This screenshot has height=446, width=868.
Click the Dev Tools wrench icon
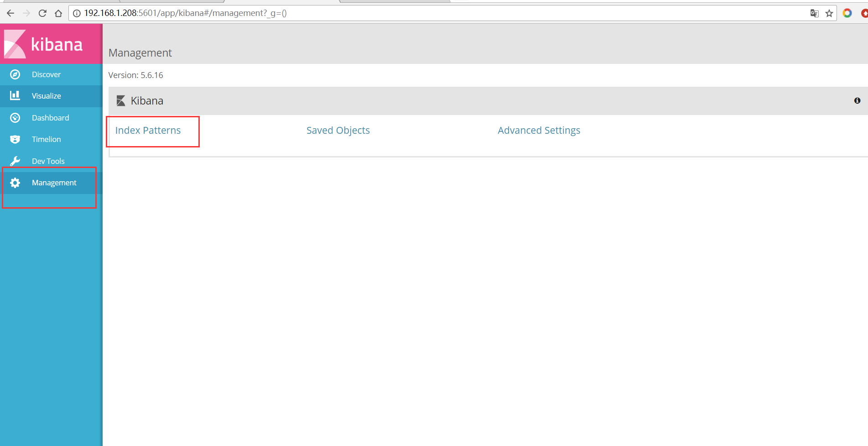[x=15, y=161]
